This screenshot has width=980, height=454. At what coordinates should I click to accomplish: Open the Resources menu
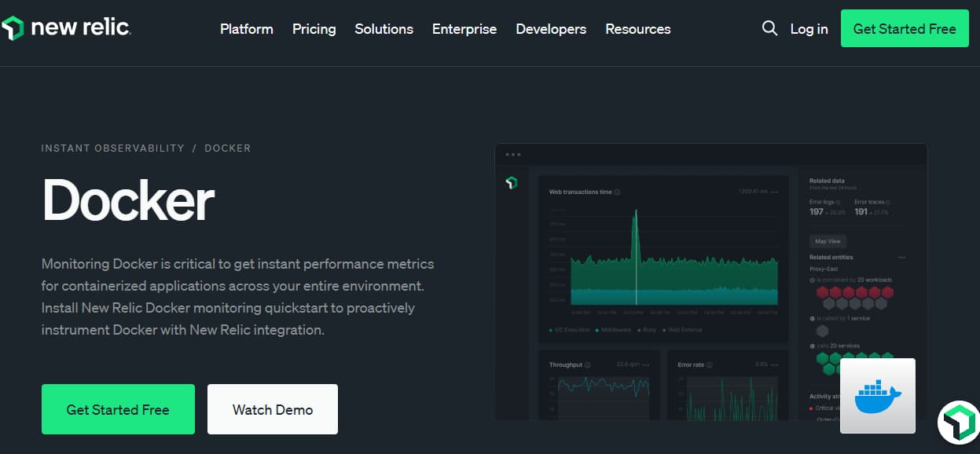[638, 29]
